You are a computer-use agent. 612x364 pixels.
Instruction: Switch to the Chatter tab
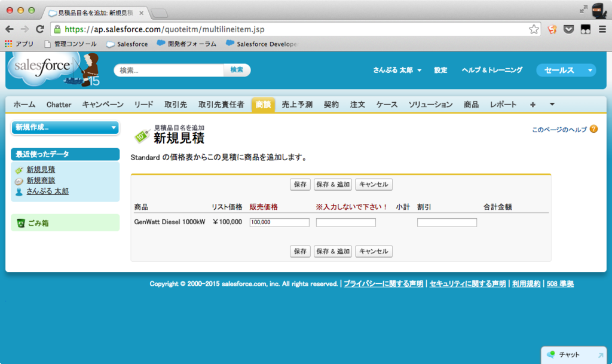click(x=59, y=105)
